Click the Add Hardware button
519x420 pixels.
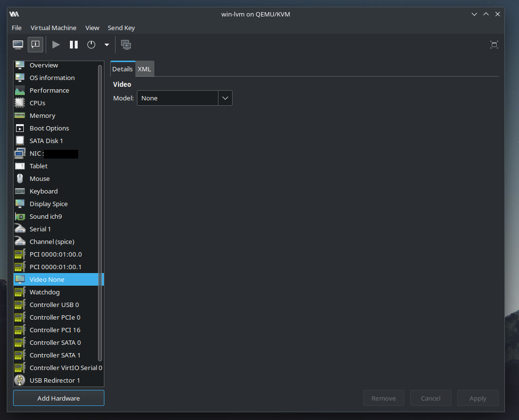coord(59,398)
